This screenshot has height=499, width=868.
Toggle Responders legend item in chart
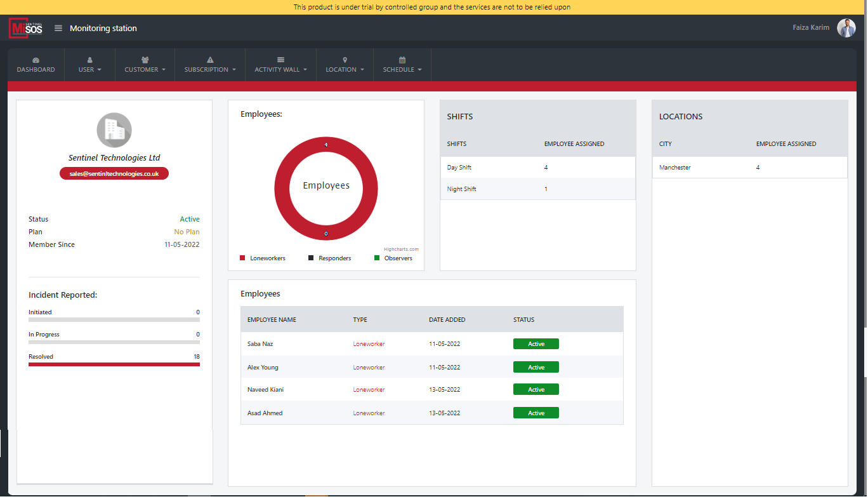coord(330,258)
